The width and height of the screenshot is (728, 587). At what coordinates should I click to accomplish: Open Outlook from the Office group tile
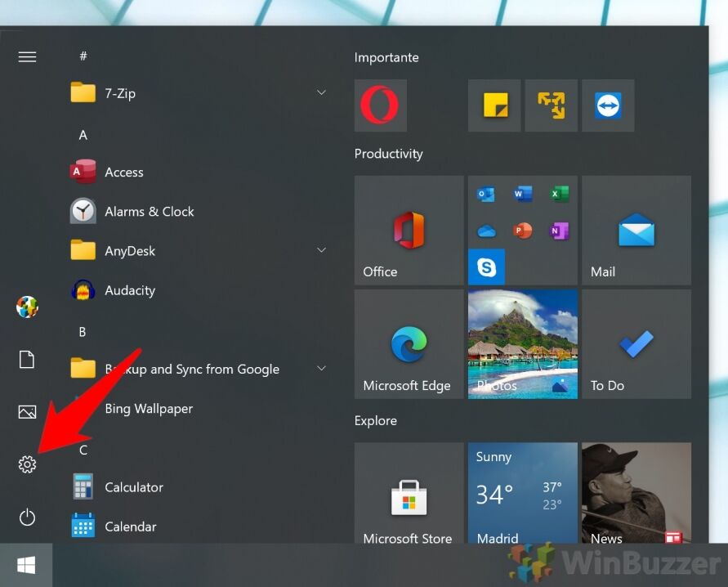(485, 194)
